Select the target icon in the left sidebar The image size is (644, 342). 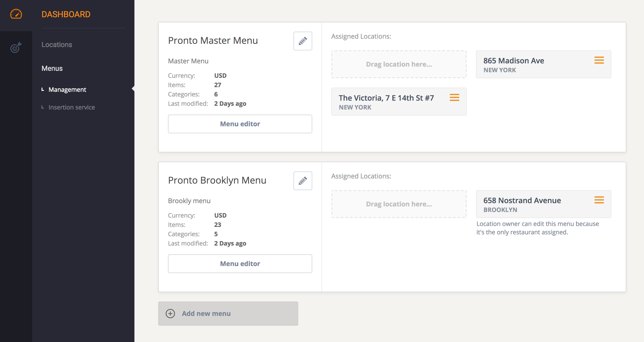16,48
